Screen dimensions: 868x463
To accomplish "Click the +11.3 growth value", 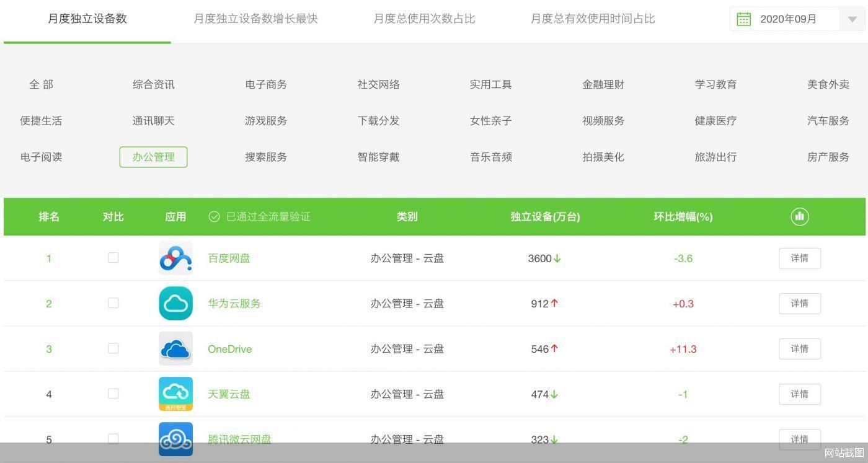I will 683,349.
